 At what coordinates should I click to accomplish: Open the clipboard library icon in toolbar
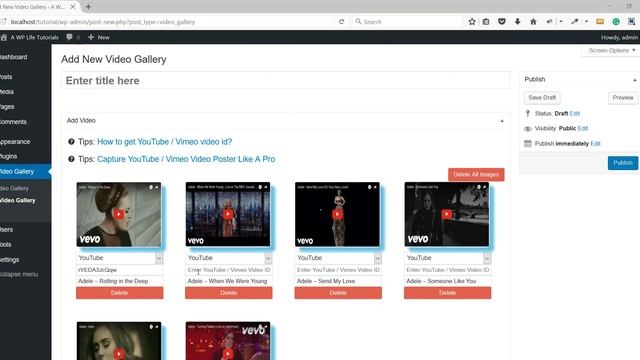(486, 22)
